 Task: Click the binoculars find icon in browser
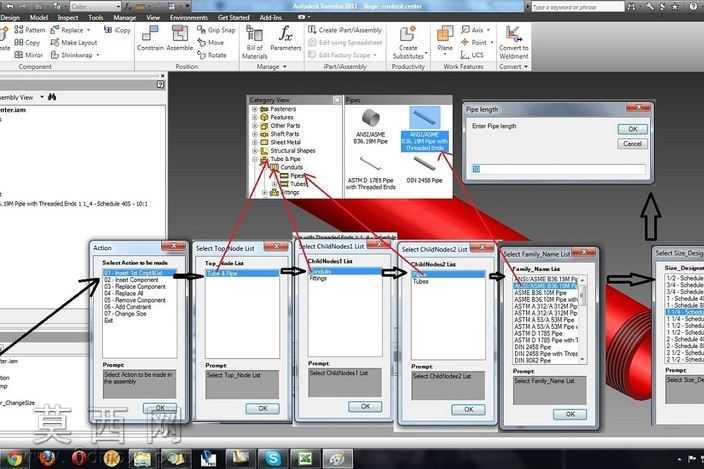coord(52,97)
